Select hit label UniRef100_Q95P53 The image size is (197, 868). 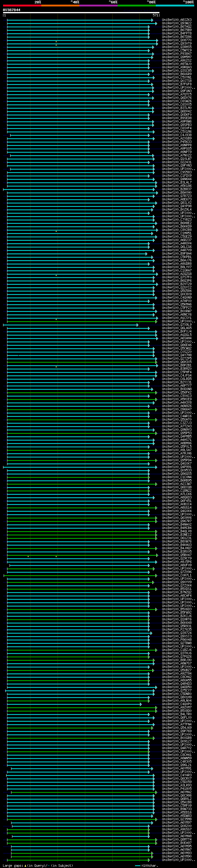tap(177, 433)
